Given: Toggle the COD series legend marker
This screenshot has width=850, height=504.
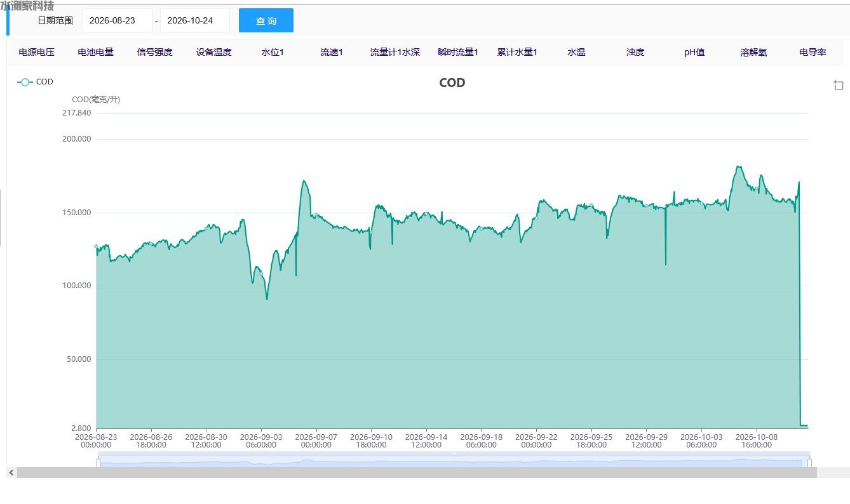Looking at the screenshot, I should [x=25, y=82].
